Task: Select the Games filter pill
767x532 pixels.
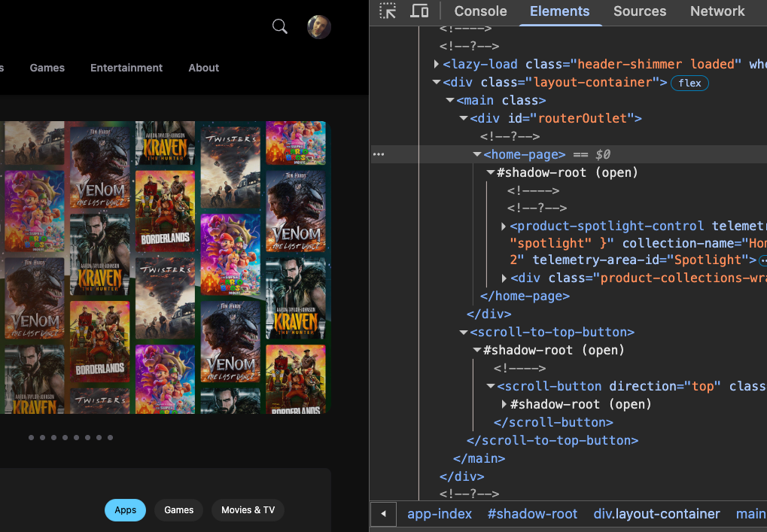Action: 178,509
